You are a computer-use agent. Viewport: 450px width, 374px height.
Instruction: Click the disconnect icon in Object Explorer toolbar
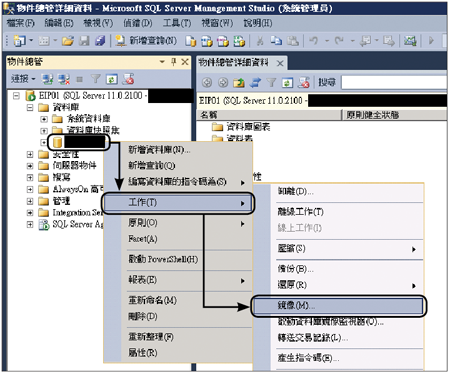tap(64, 79)
